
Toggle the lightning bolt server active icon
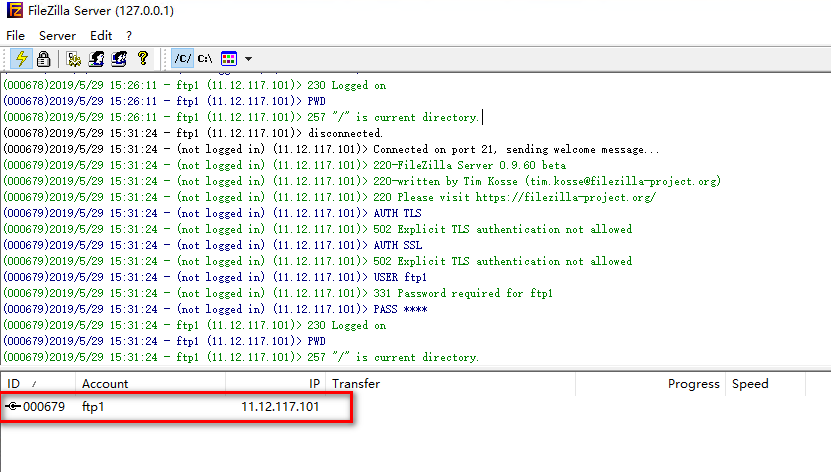click(x=22, y=58)
